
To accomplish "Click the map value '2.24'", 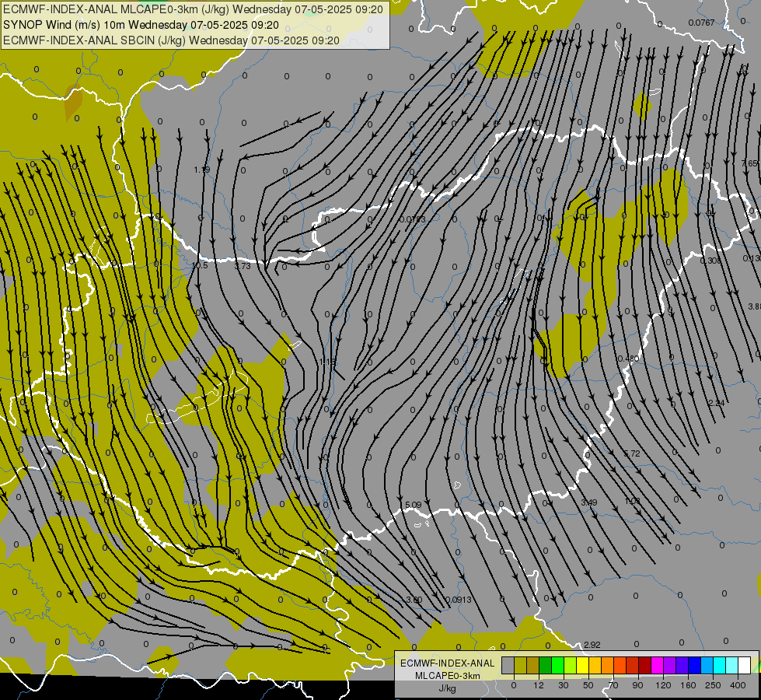I will (717, 403).
